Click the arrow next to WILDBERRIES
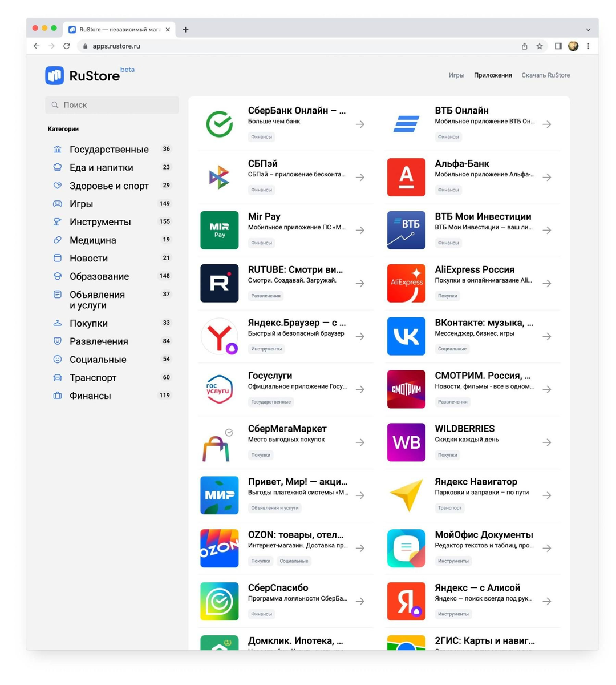 (547, 442)
